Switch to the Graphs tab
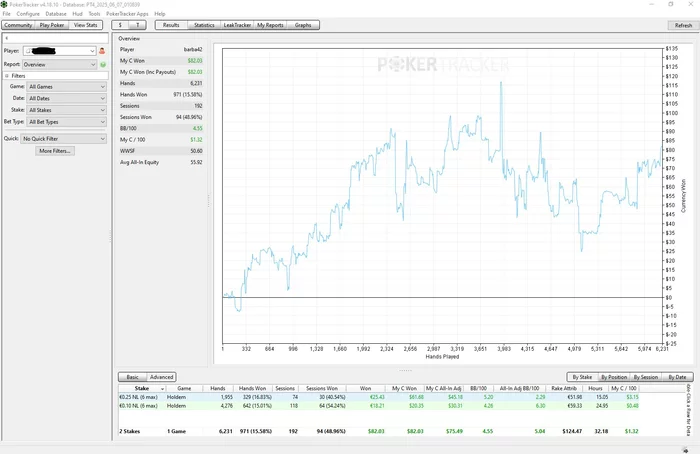 (302, 25)
